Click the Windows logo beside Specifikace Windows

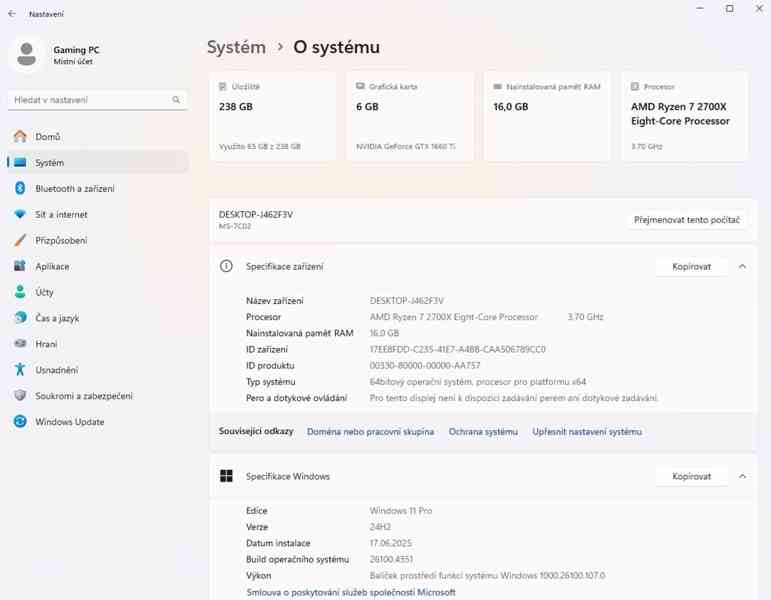pos(226,476)
